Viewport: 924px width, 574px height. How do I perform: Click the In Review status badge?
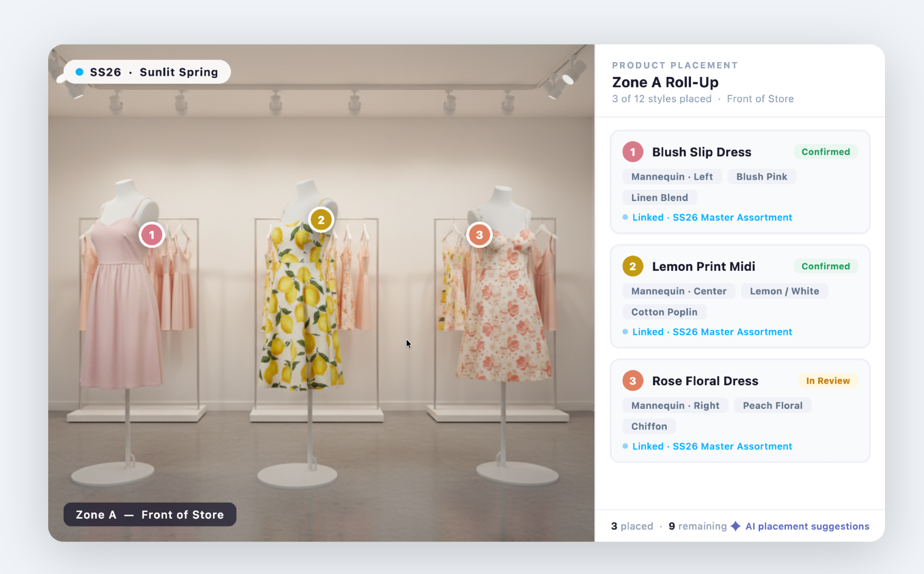(827, 381)
